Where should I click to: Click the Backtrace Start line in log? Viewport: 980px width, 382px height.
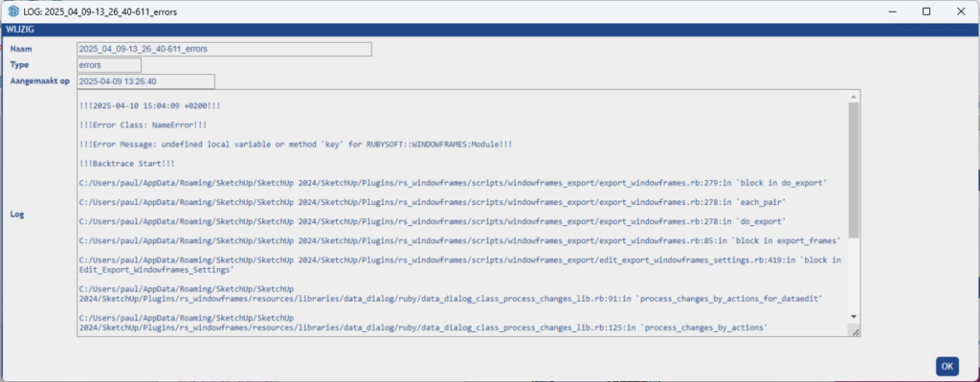tap(127, 164)
